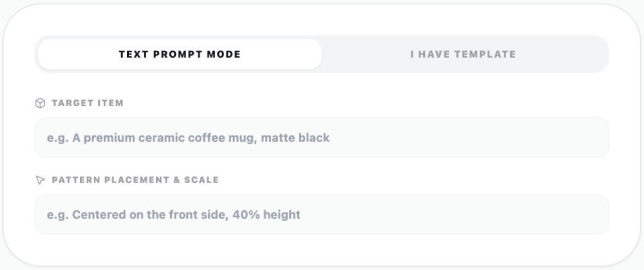Place cursor in the 40% height example field

point(321,214)
